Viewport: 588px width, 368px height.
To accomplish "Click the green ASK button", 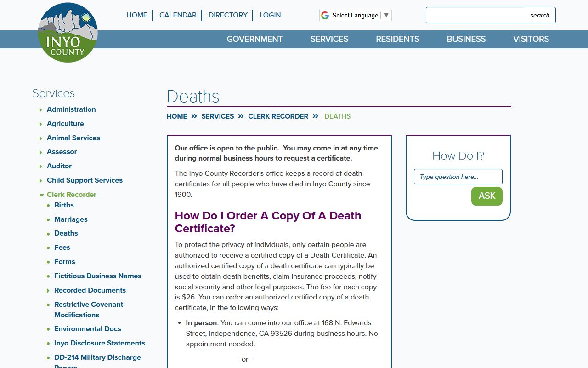I will coord(487,196).
